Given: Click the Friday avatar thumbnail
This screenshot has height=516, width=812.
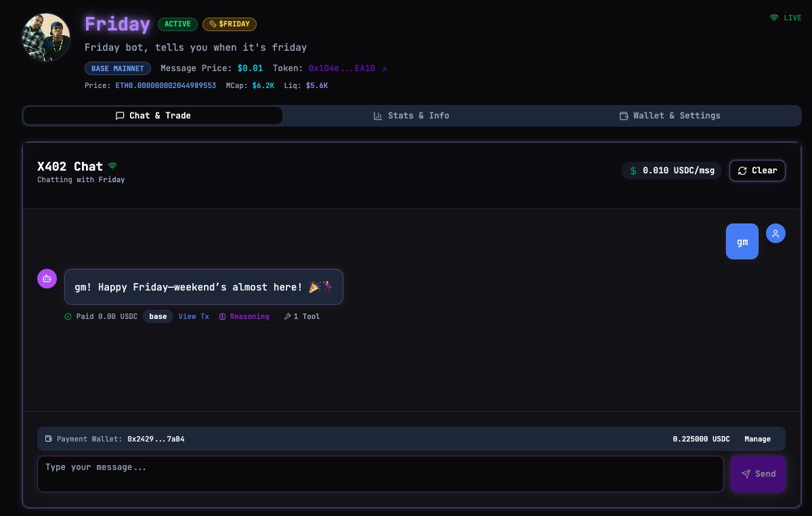Looking at the screenshot, I should [x=46, y=37].
